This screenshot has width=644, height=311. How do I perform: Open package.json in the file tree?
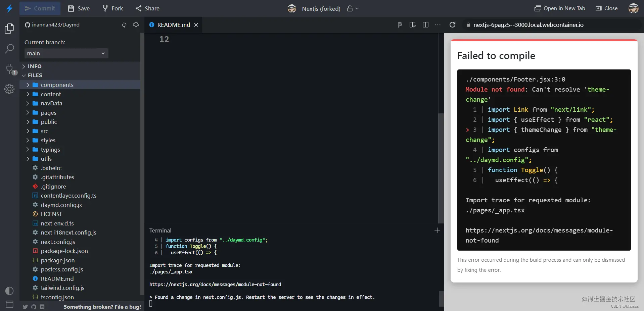coord(57,260)
